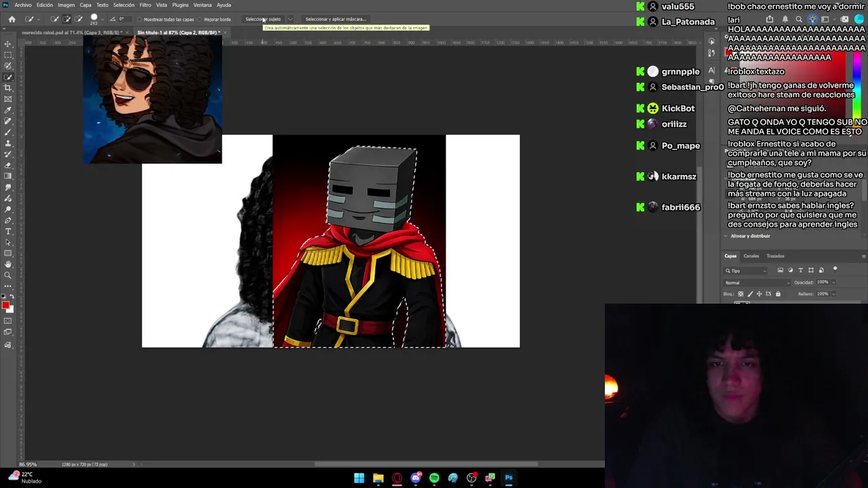Image resolution: width=868 pixels, height=488 pixels.
Task: Select the Move tool
Action: tap(8, 44)
